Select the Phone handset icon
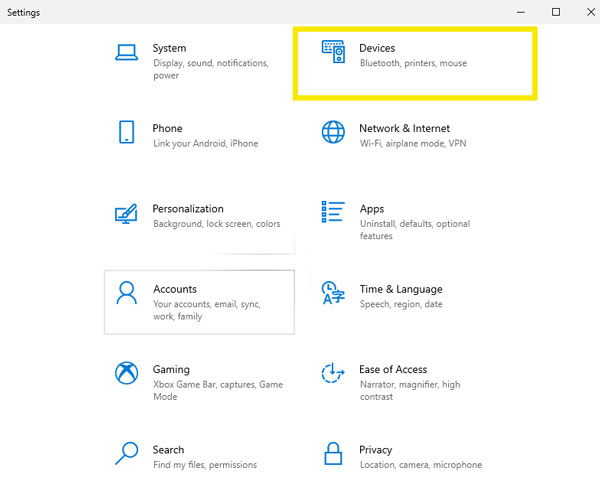The image size is (600, 479). pyautogui.click(x=126, y=132)
